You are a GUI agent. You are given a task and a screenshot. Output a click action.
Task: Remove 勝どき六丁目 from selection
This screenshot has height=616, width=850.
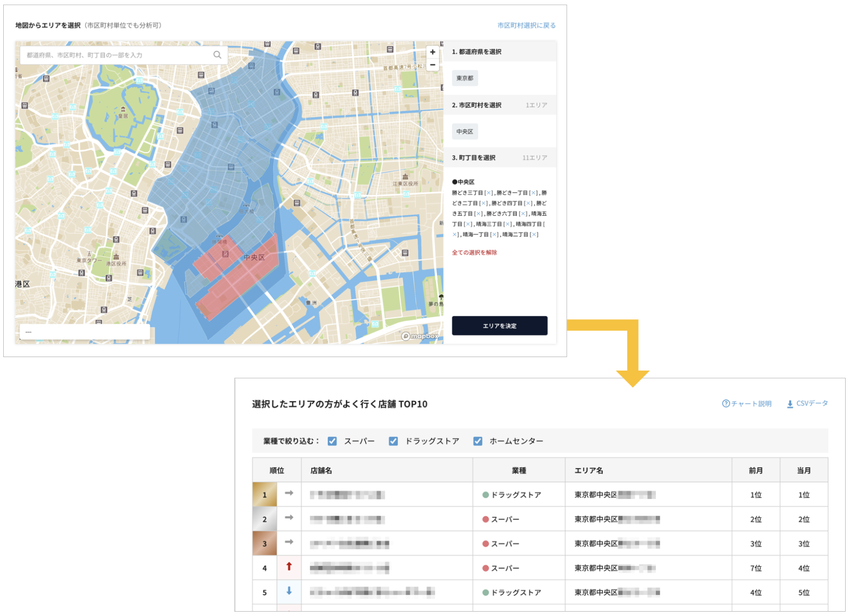[x=523, y=214]
